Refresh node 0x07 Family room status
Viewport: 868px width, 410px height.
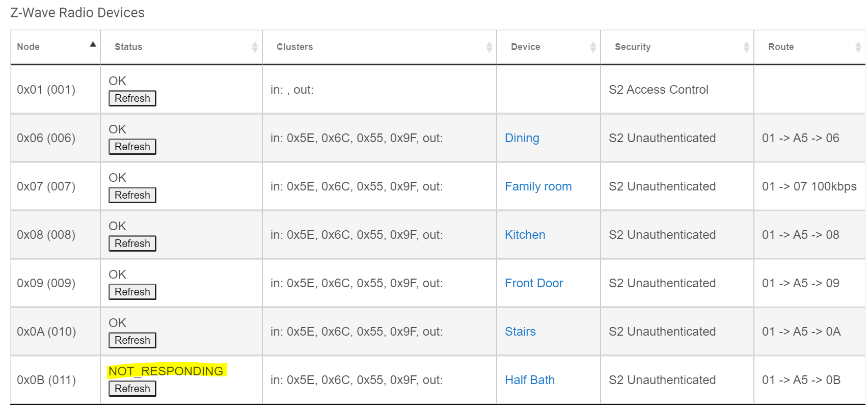coord(132,195)
